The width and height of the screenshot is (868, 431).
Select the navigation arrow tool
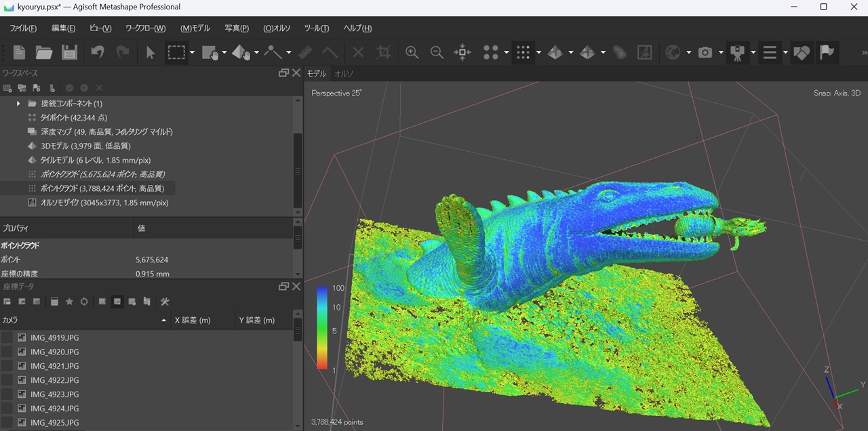[x=151, y=52]
